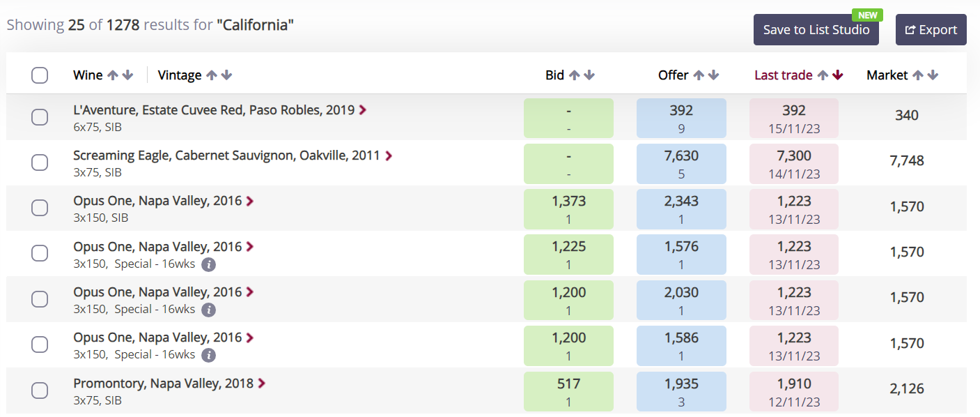Tick the Promontory Napa Valley 2018 checkbox
The image size is (980, 417).
click(40, 391)
